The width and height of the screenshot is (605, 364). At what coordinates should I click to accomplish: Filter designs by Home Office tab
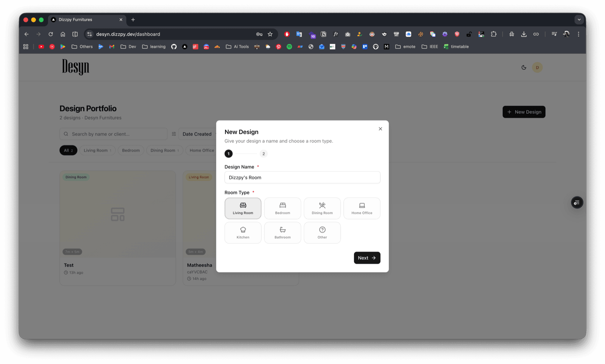point(201,150)
